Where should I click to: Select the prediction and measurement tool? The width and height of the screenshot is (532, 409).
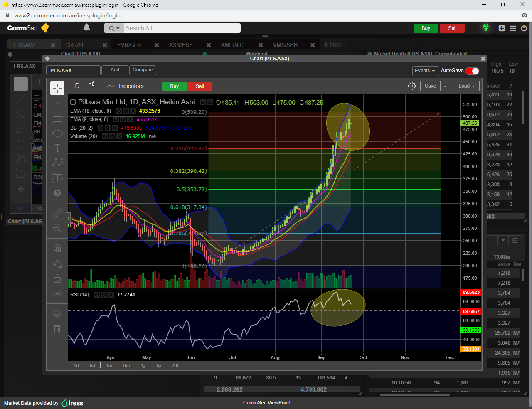pyautogui.click(x=57, y=178)
